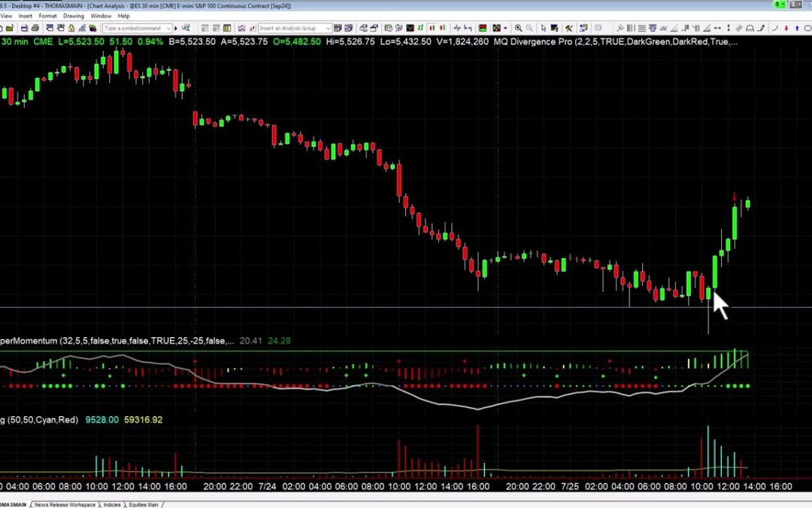Open the Drawing menu
Image resolution: width=812 pixels, height=508 pixels.
[x=73, y=15]
